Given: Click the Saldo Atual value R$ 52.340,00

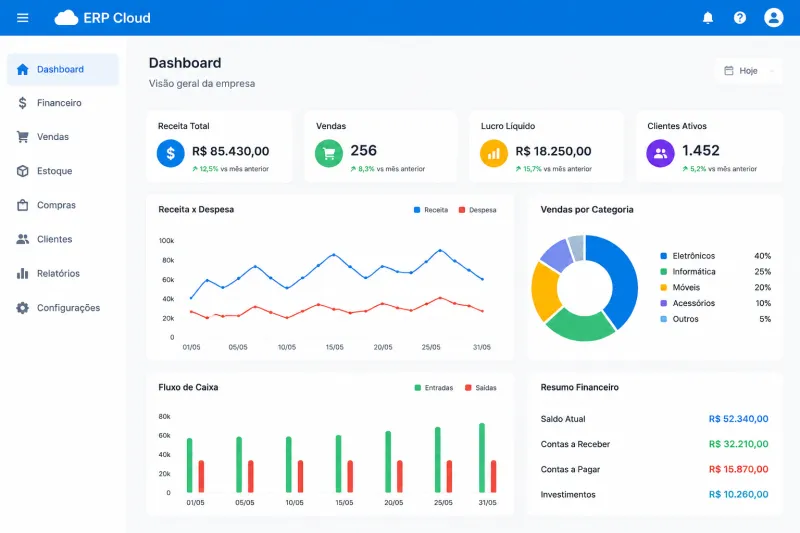Looking at the screenshot, I should click(x=738, y=419).
